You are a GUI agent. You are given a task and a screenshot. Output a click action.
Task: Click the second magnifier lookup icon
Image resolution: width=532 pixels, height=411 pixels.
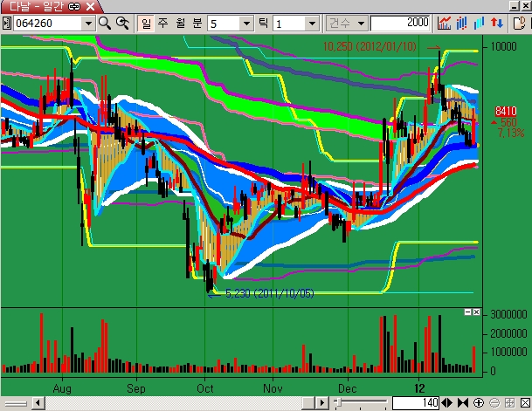[123, 23]
